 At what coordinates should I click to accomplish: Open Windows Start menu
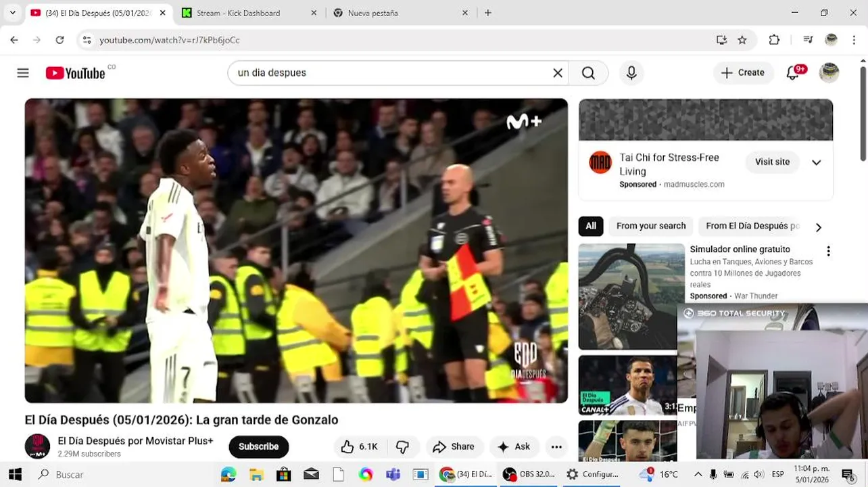(x=14, y=474)
